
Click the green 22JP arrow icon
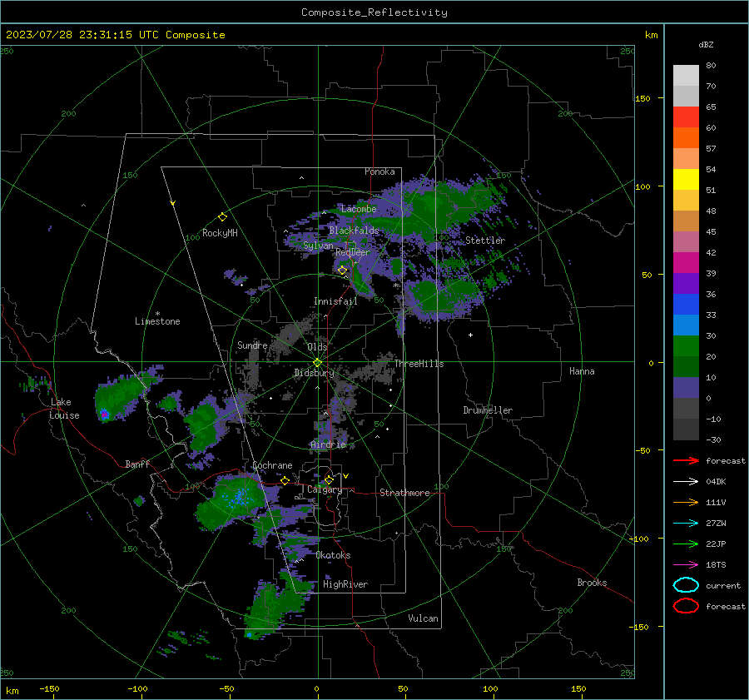[x=686, y=544]
